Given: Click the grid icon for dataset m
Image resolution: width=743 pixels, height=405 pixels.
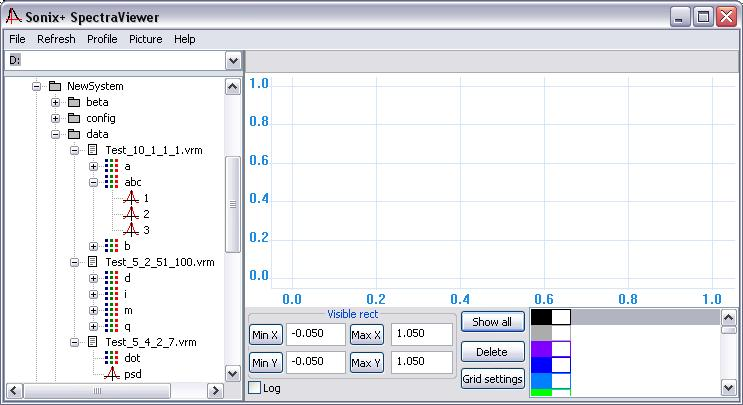Looking at the screenshot, I should coord(111,310).
